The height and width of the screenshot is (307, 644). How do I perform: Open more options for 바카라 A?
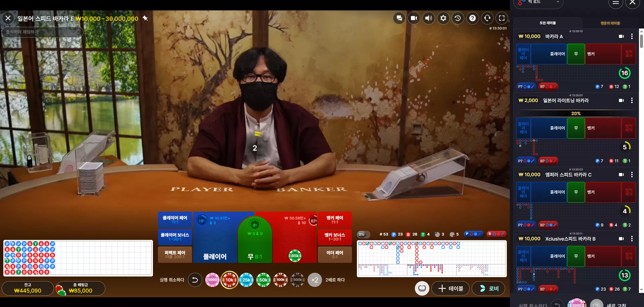[632, 36]
